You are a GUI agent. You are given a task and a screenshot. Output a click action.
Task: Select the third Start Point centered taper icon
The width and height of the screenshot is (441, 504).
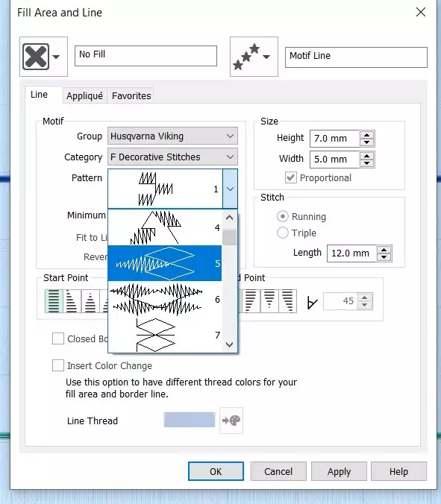click(x=90, y=301)
